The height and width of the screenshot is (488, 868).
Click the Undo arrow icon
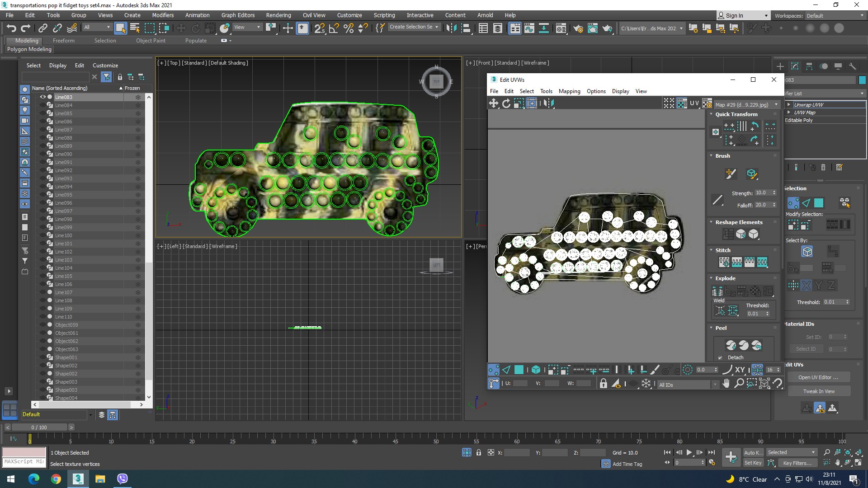[x=11, y=28]
